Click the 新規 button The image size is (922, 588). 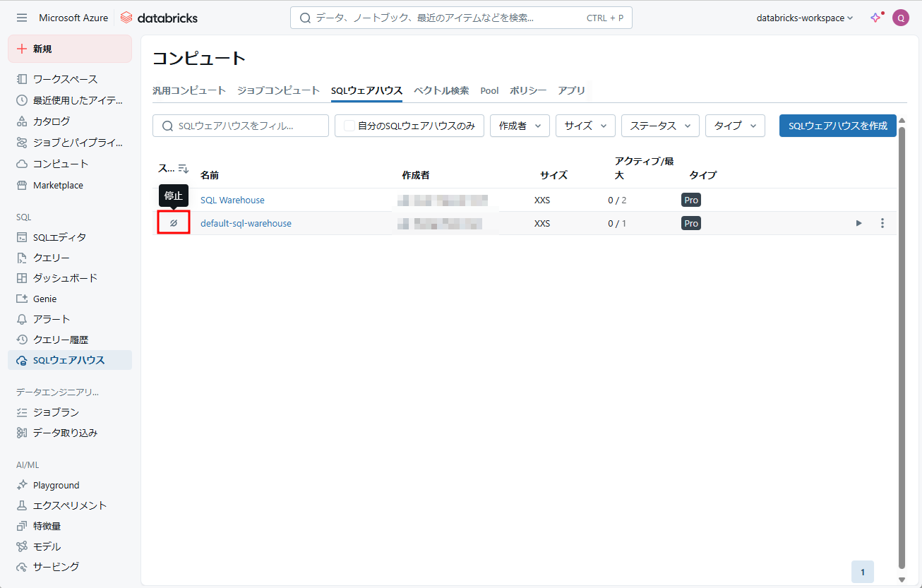(70, 49)
